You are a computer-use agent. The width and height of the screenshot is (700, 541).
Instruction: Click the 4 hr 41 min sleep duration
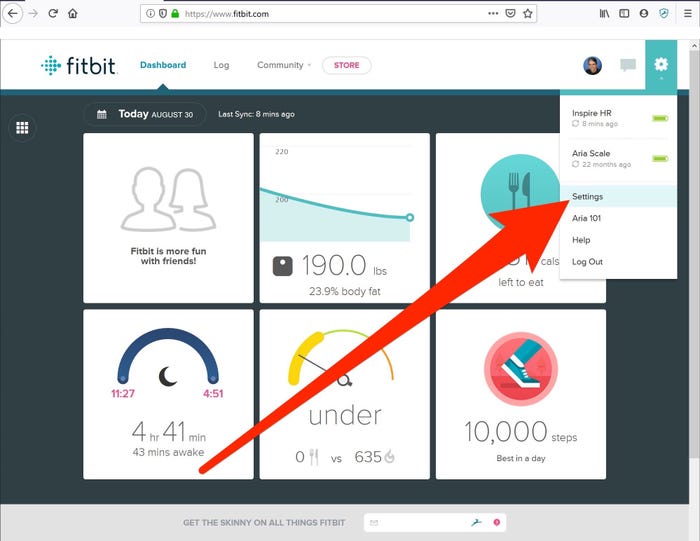coord(169,432)
